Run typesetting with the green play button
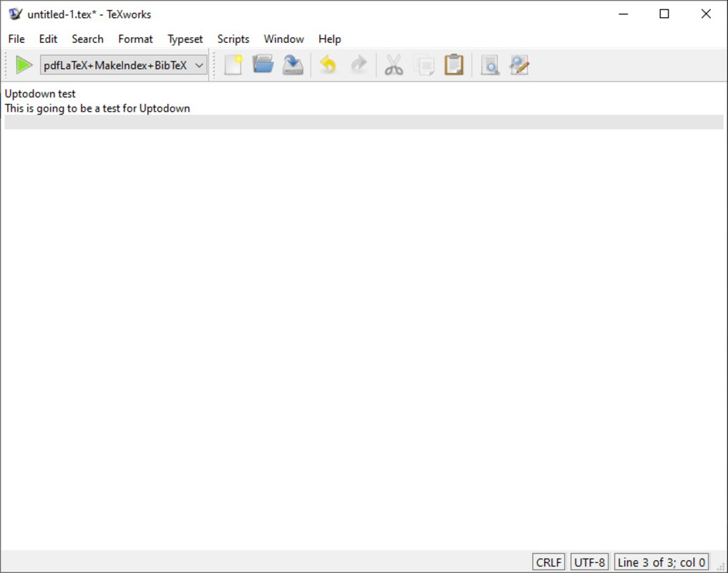Viewport: 728px width, 573px height. 24,65
